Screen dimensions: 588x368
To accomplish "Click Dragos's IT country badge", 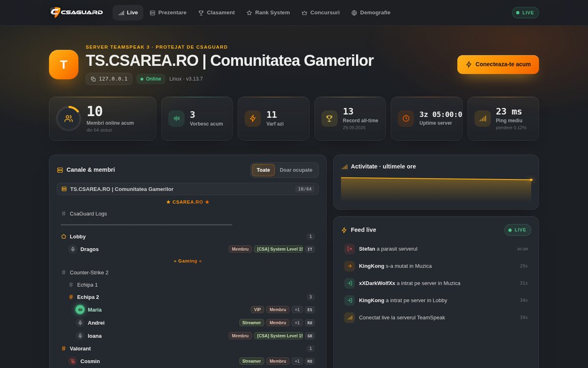I will pyautogui.click(x=309, y=249).
